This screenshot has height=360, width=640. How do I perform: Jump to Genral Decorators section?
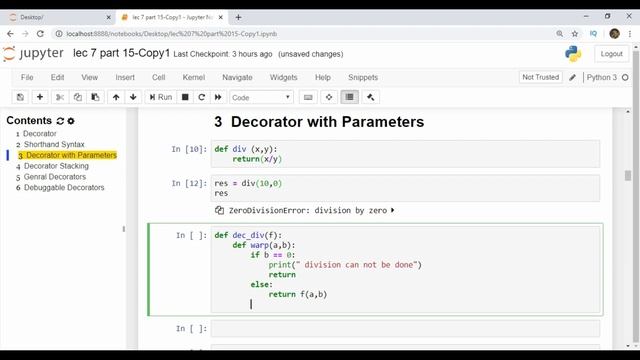click(55, 177)
